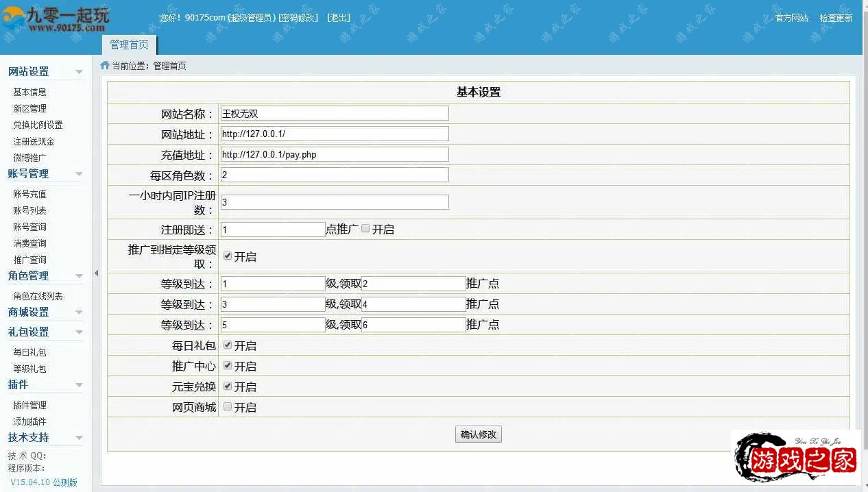The height and width of the screenshot is (492, 868).
Task: Click the 网站名称 input field
Action: click(x=335, y=114)
